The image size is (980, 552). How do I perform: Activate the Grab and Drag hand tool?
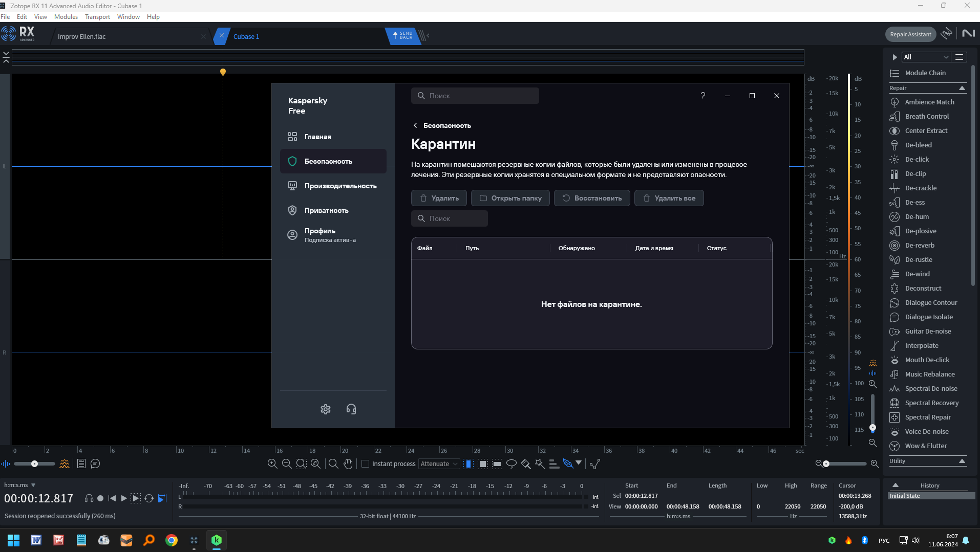pyautogui.click(x=348, y=463)
